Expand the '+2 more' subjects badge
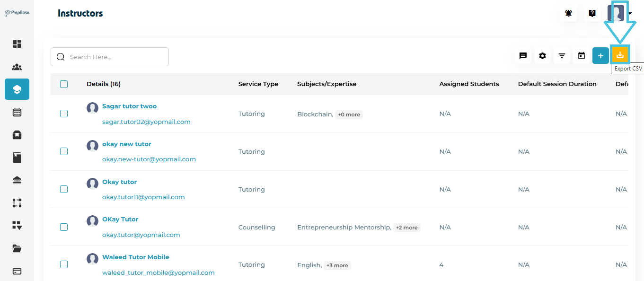This screenshot has width=644, height=281. coord(406,228)
